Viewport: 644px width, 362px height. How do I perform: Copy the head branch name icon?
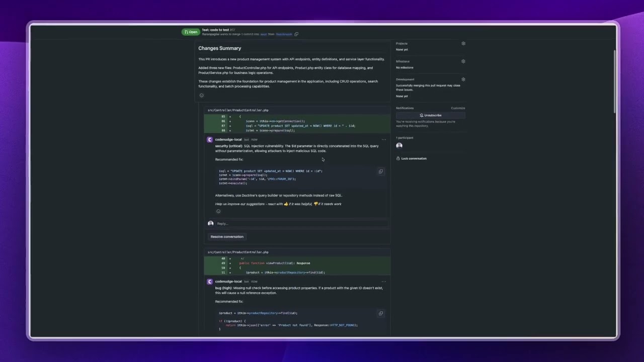(296, 34)
